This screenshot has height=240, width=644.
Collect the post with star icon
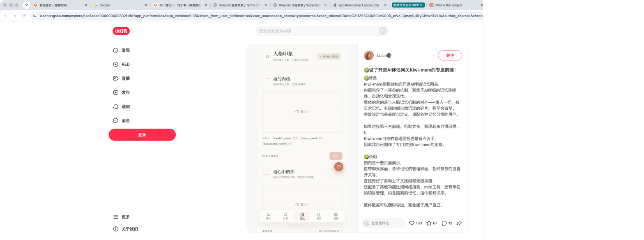[x=429, y=223]
